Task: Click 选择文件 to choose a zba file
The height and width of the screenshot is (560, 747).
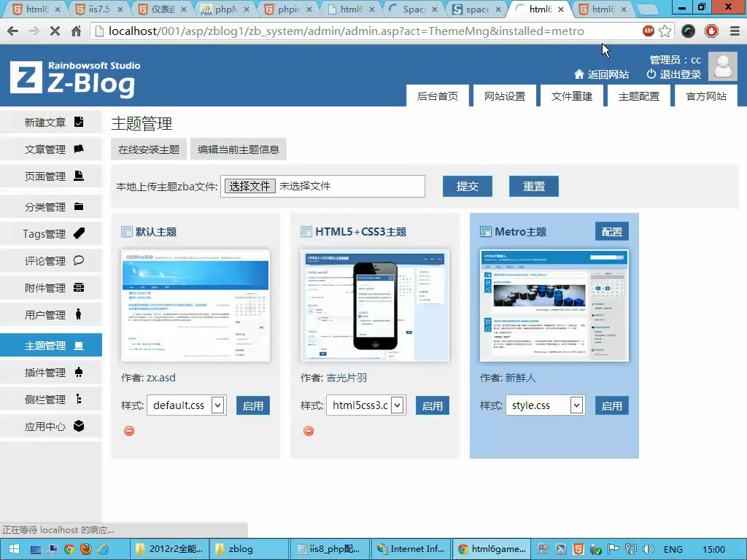Action: coord(249,186)
